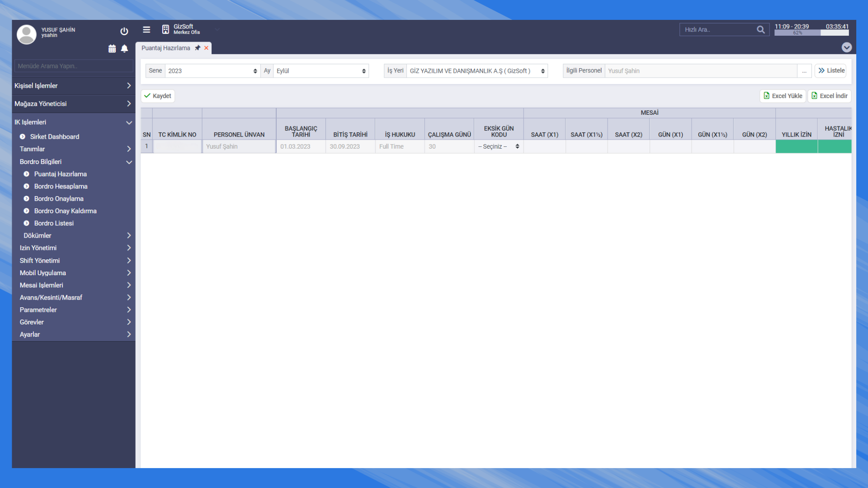
Task: Click the GÜN (X2) cell in row 1
Action: click(755, 146)
